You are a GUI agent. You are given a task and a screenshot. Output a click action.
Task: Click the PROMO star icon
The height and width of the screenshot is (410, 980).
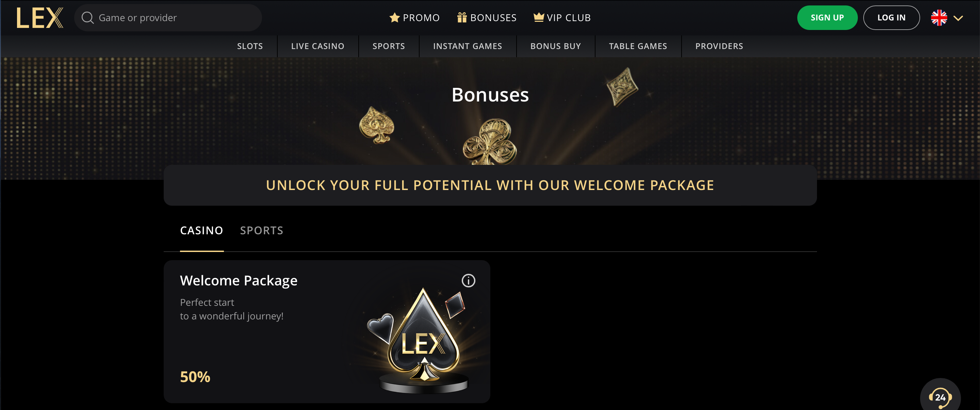394,17
